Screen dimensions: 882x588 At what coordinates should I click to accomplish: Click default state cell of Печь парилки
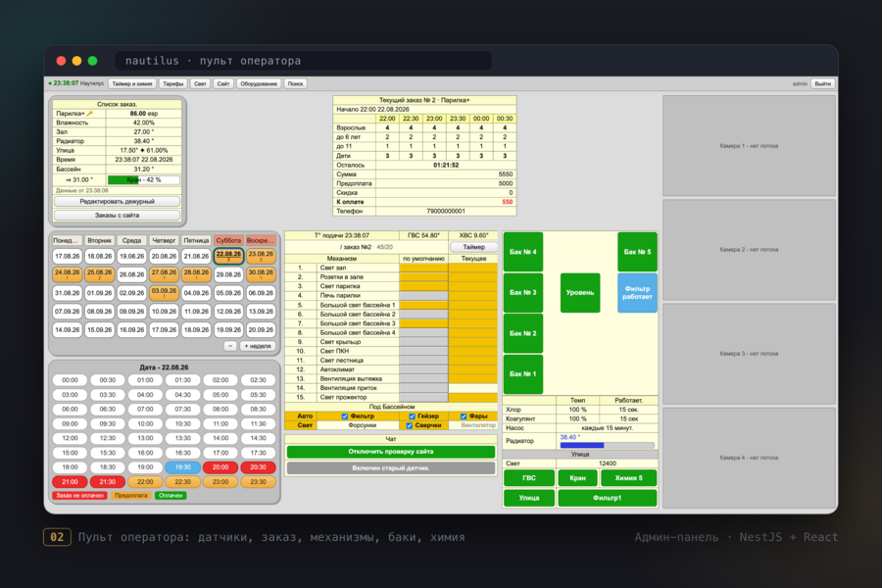tap(423, 295)
